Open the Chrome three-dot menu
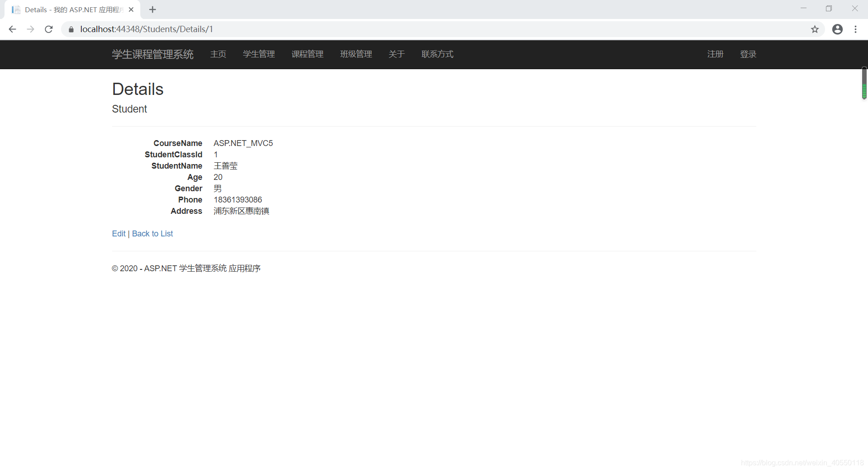Screen dimensions: 868x471 click(855, 29)
